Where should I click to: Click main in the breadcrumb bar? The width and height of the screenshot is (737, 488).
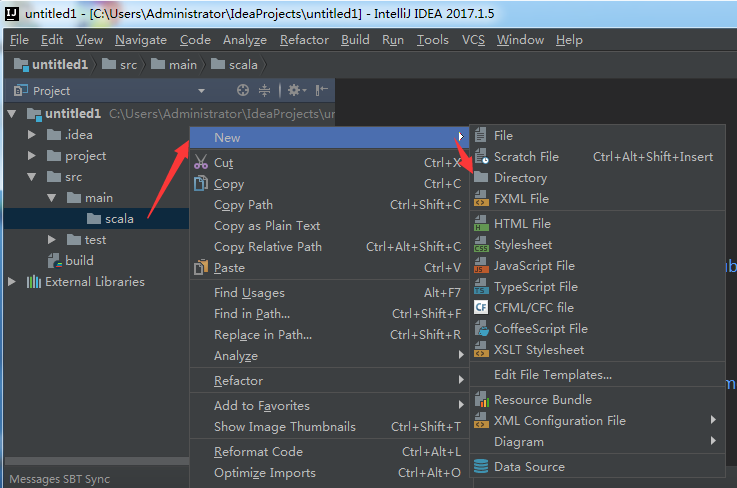174,64
